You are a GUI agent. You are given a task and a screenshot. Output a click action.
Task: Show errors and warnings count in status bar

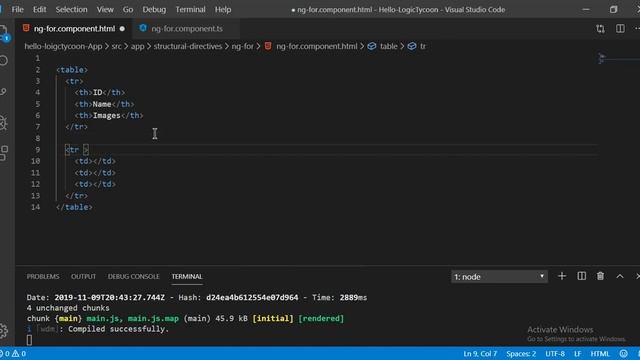pyautogui.click(x=13, y=353)
